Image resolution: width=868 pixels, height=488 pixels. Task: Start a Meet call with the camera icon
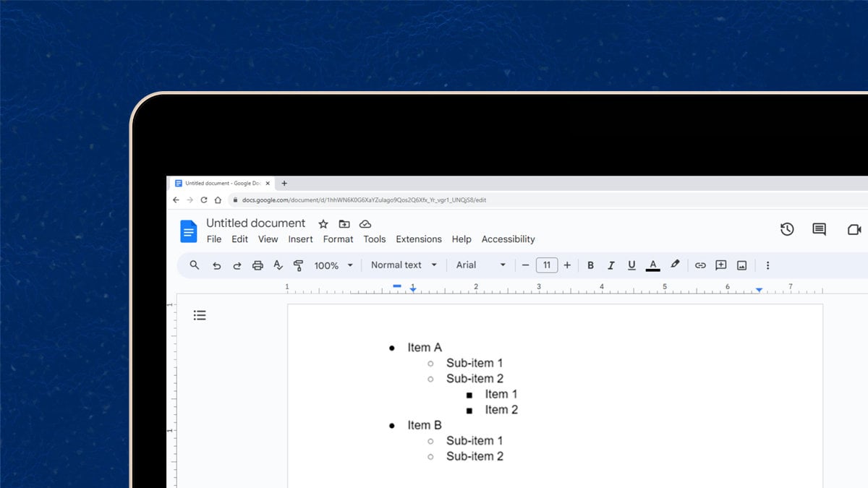pos(854,229)
